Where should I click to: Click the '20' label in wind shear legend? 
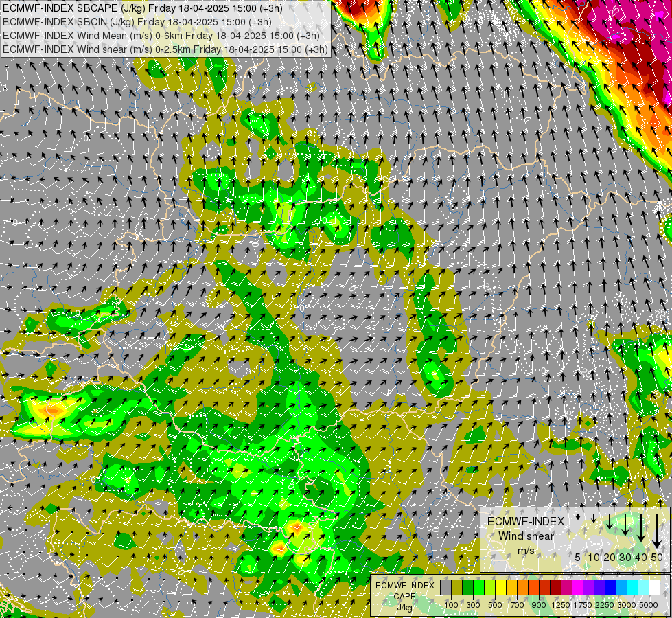pyautogui.click(x=610, y=557)
